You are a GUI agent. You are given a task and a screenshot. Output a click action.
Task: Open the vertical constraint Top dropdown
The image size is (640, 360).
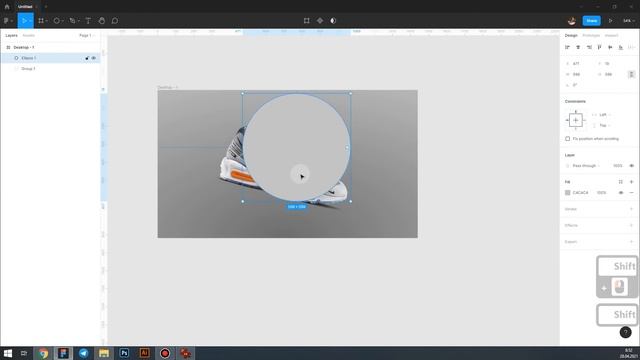click(x=602, y=125)
